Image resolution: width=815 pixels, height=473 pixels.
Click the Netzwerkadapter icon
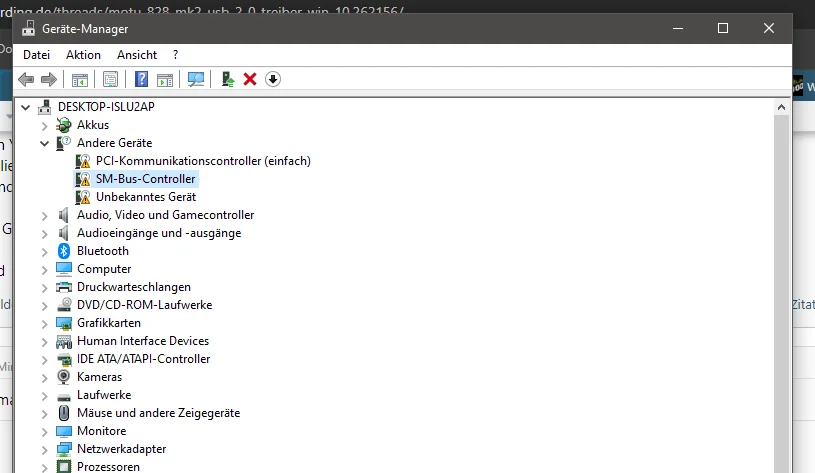coord(64,449)
